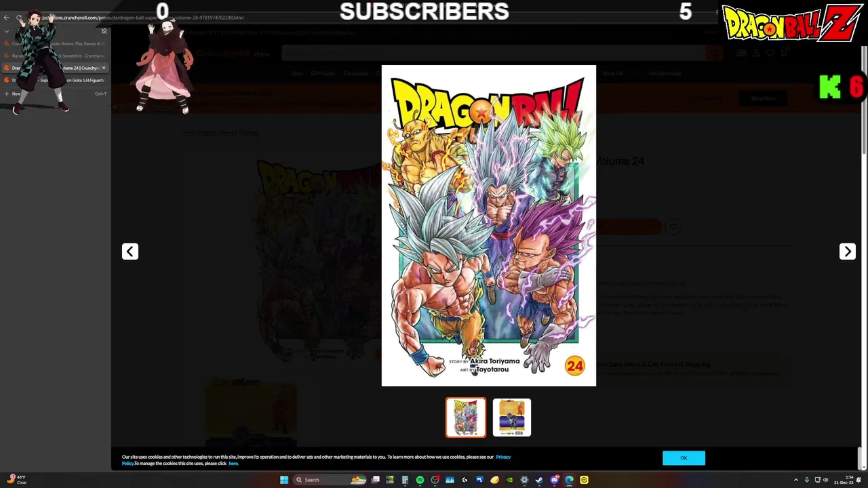
Task: Select the front cover thumbnail
Action: coord(465,418)
